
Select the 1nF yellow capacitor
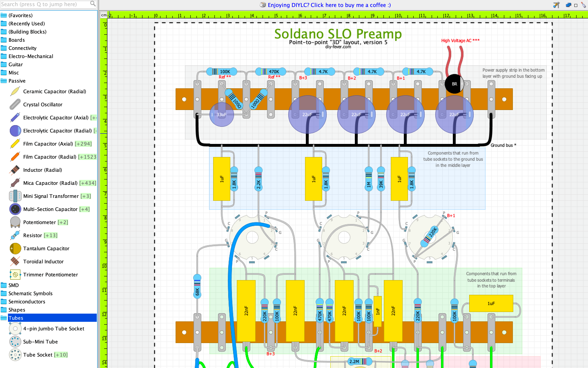(x=378, y=311)
